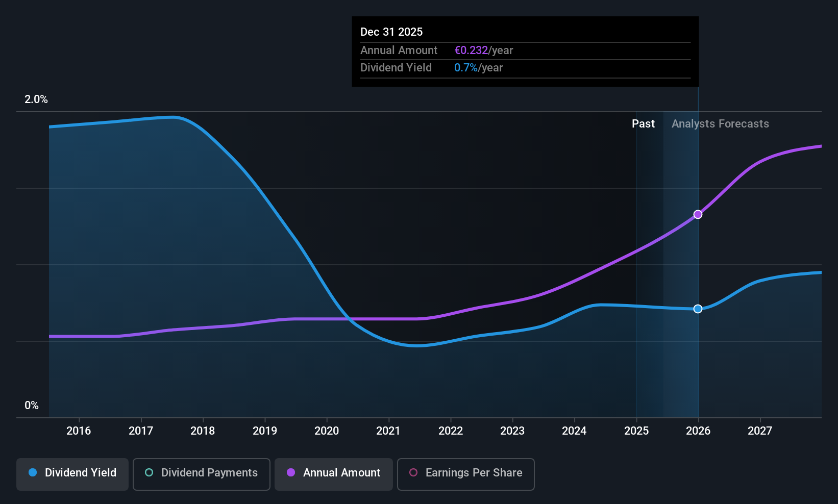Click the 2016 x-axis label
Viewport: 838px width, 504px height.
[79, 431]
